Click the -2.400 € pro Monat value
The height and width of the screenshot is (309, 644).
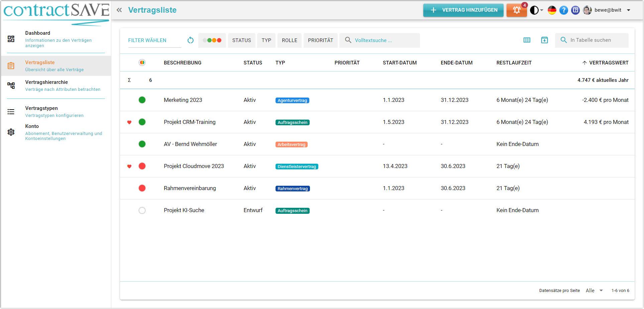tap(605, 100)
